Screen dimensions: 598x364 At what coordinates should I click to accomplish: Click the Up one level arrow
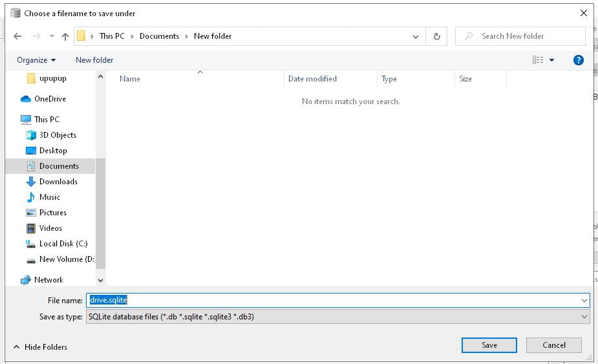point(65,37)
